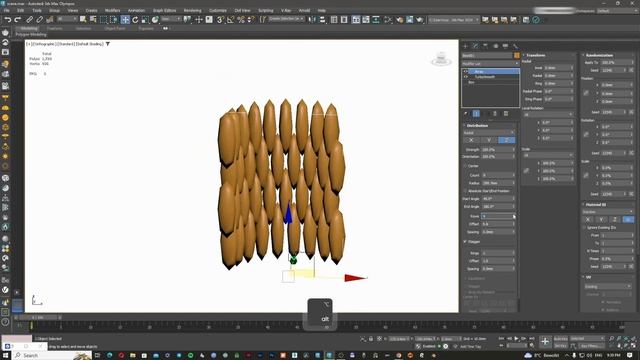Open the Hierarchy tab in command panel

click(485, 46)
